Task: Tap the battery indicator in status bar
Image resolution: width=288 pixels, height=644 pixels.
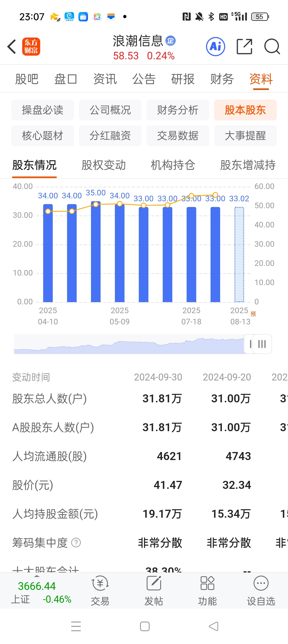Action: click(260, 17)
